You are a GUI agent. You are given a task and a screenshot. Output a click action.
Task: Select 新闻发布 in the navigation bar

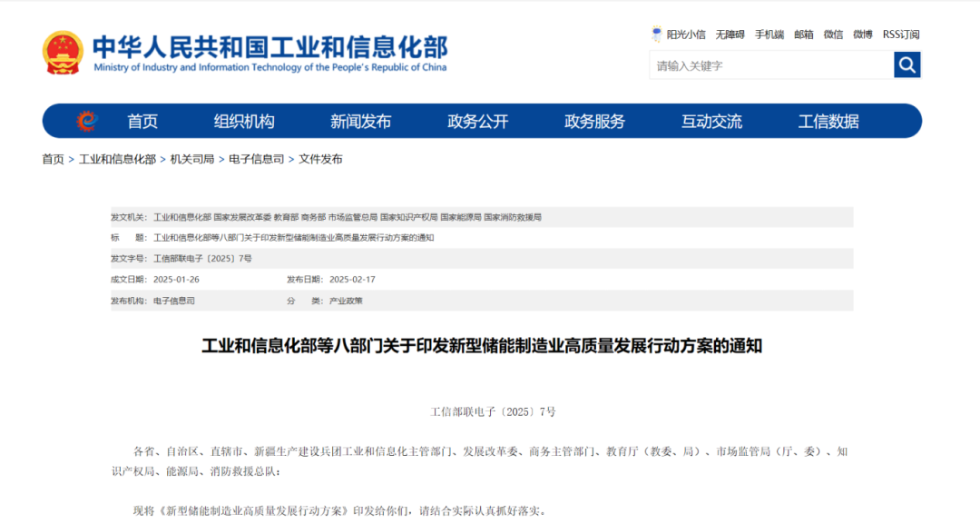[x=360, y=122]
